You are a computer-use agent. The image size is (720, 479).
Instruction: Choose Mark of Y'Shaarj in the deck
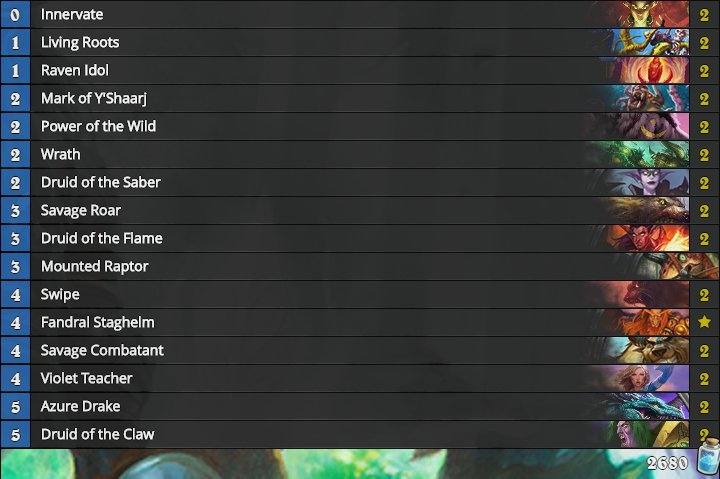pos(300,98)
